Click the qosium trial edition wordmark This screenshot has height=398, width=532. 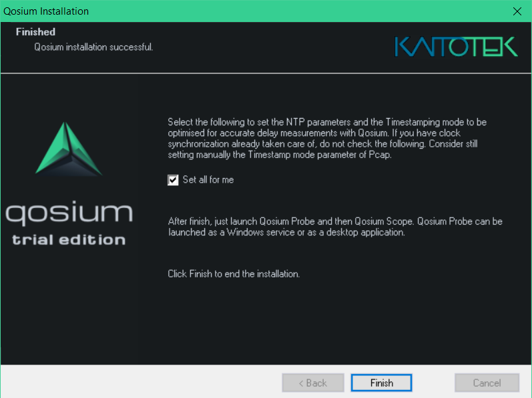pos(69,223)
